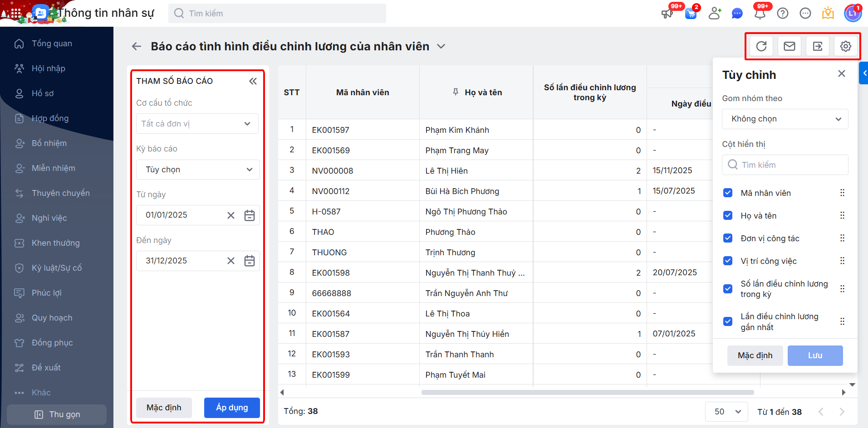868x428 pixels.
Task: Click the Áp dụng button
Action: pos(232,408)
